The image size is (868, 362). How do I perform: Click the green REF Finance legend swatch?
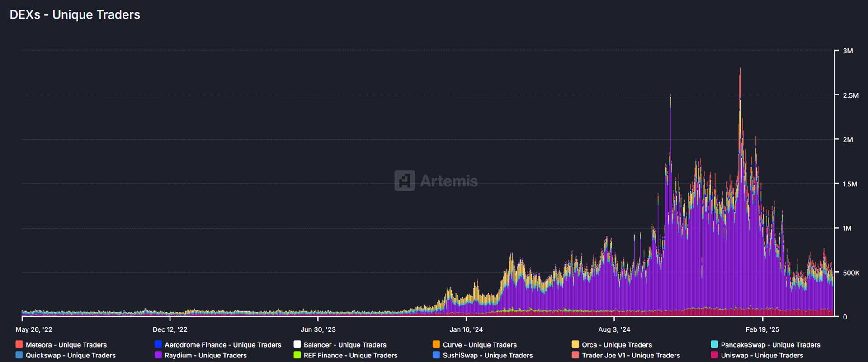(297, 355)
